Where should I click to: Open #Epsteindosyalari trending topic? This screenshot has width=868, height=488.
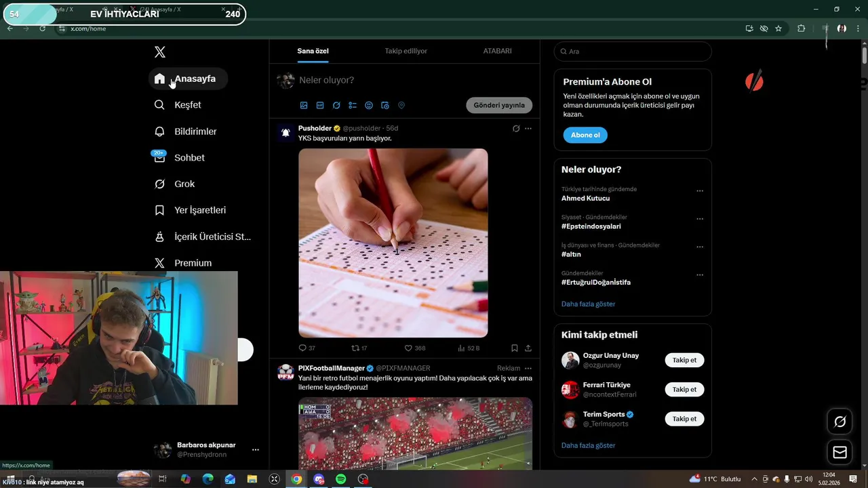[x=591, y=226]
